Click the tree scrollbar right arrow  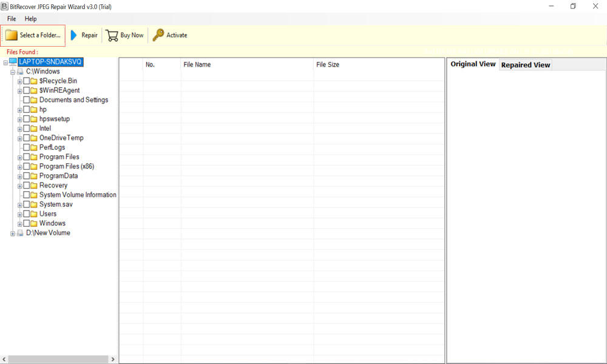[113, 359]
